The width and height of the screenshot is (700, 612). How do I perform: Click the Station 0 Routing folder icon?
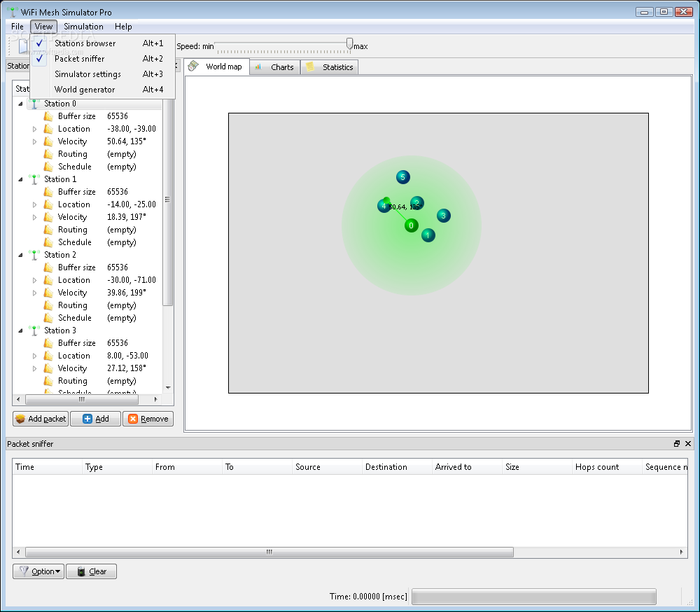48,154
